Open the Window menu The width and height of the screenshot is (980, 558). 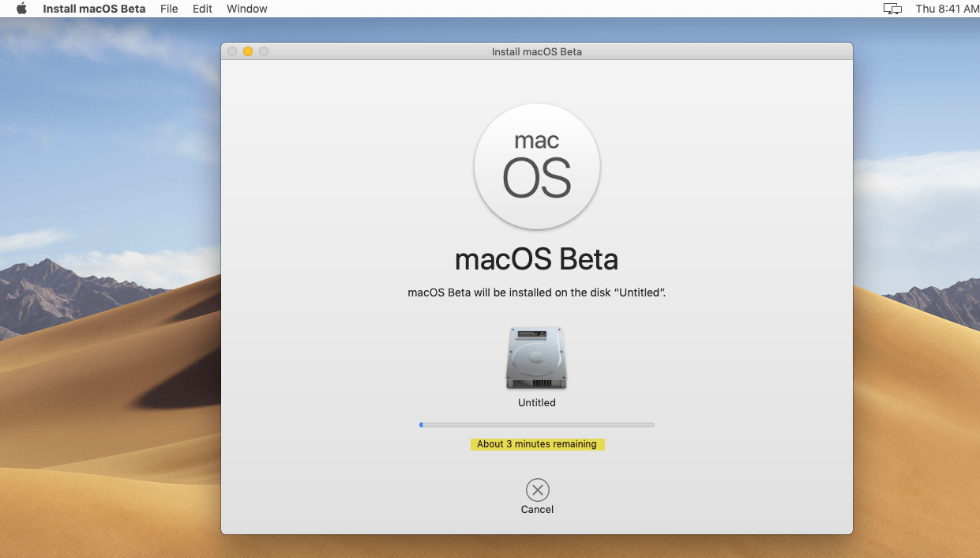coord(247,9)
